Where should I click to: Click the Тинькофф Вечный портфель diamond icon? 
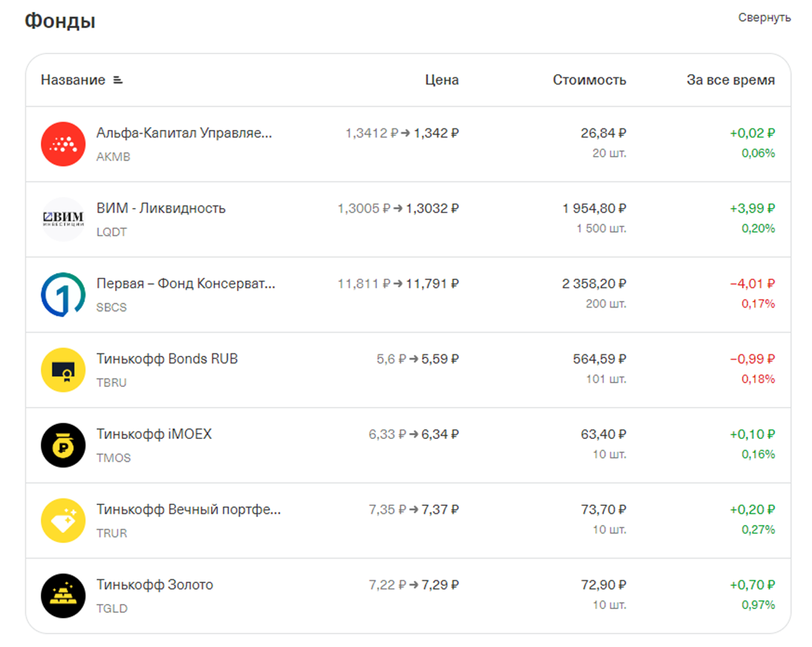point(63,521)
